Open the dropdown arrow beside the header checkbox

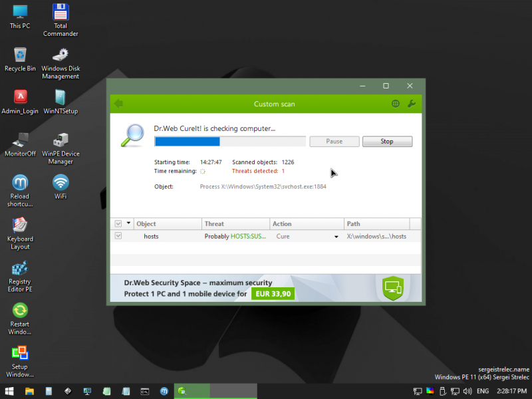coord(128,224)
